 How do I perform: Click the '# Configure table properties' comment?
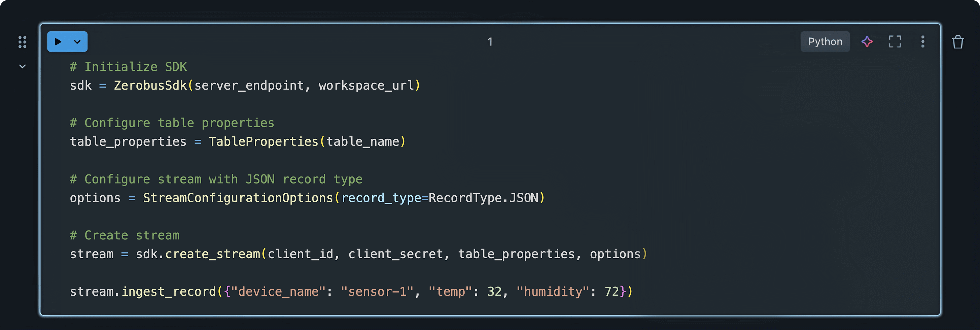tap(172, 123)
